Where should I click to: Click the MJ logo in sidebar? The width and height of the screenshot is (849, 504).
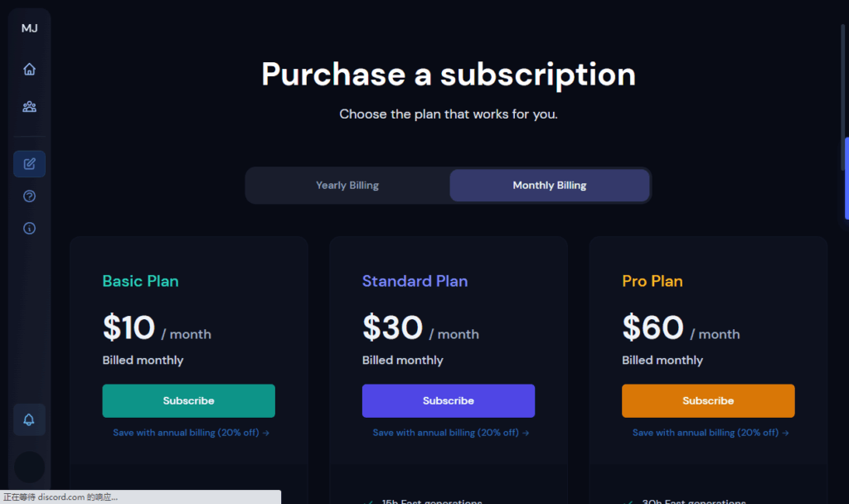coord(30,28)
